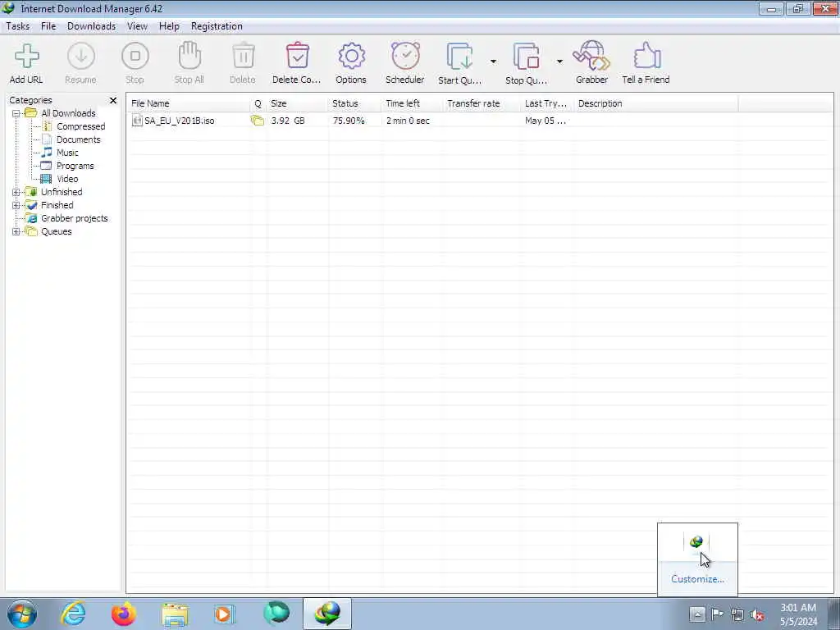Image resolution: width=840 pixels, height=630 pixels.
Task: Open the Start Queue dropdown arrow
Action: click(493, 62)
